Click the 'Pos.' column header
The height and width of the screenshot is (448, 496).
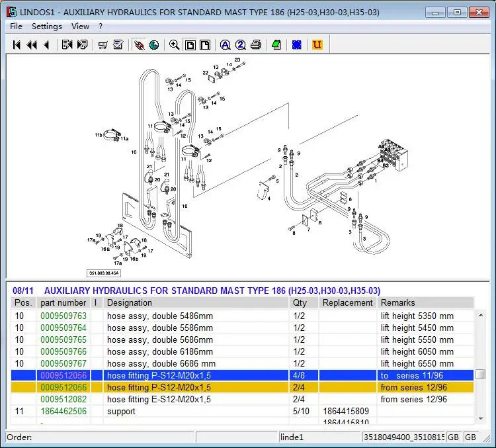click(23, 303)
